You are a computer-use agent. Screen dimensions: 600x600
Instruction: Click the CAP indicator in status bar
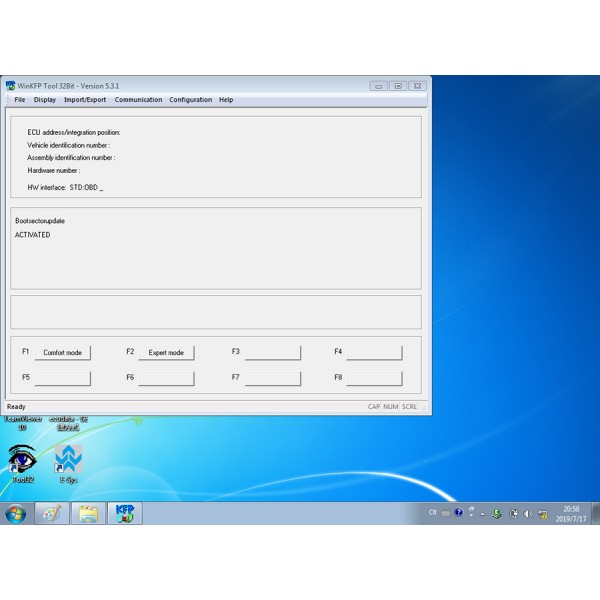[x=374, y=407]
